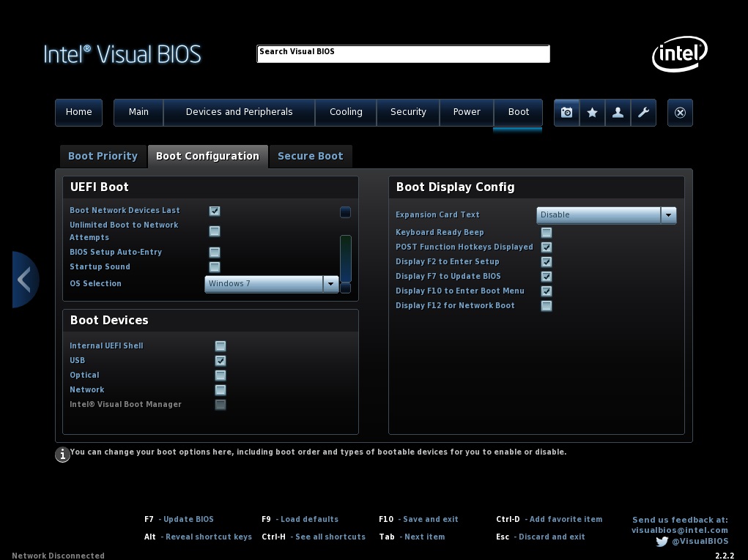Click the Intel Visual Boot Manager checkbox
This screenshot has width=748, height=560.
click(221, 405)
